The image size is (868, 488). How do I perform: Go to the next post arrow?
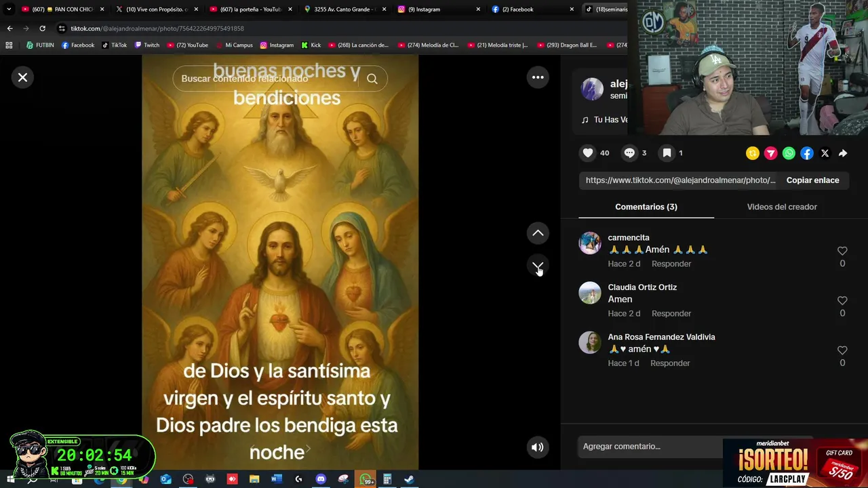coord(538,266)
